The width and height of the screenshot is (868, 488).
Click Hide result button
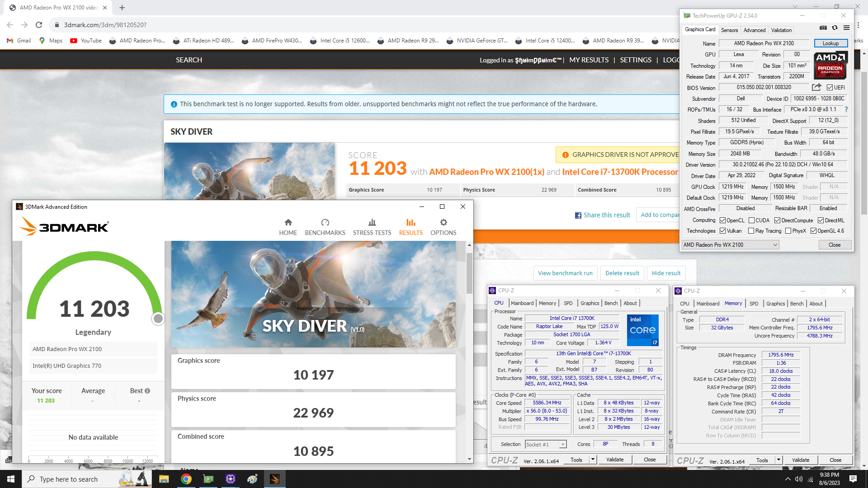tap(666, 273)
